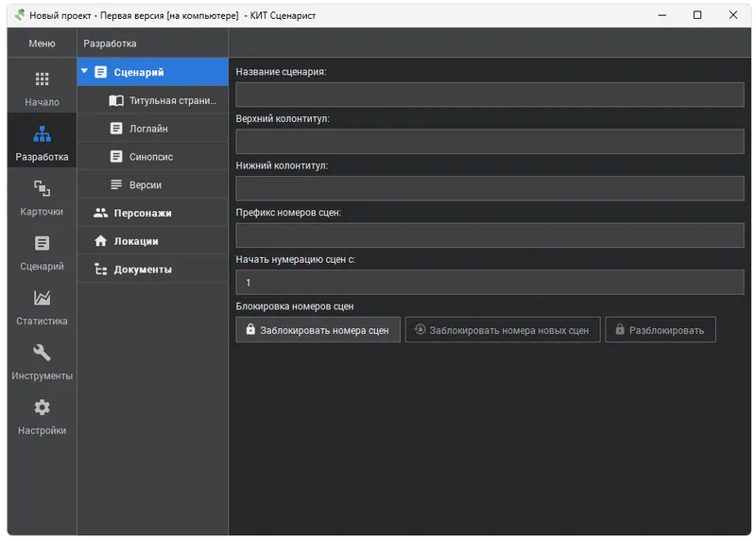Click the house icon beside Локации

click(x=100, y=240)
